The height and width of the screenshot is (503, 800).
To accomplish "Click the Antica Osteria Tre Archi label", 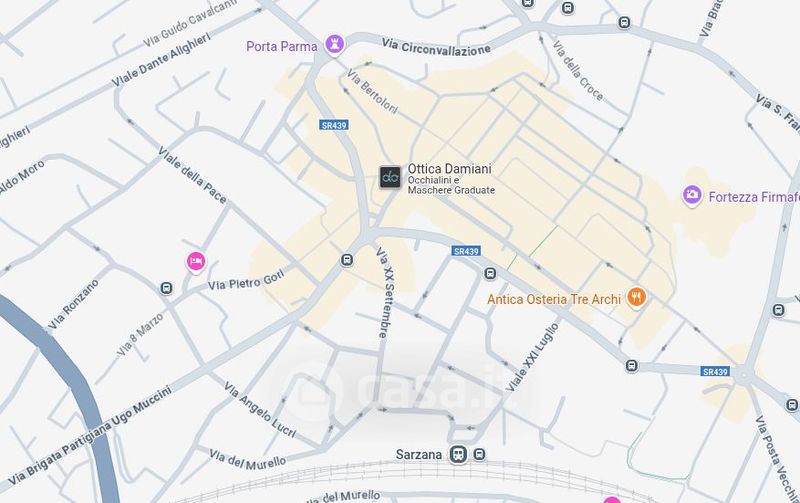I will (x=554, y=299).
